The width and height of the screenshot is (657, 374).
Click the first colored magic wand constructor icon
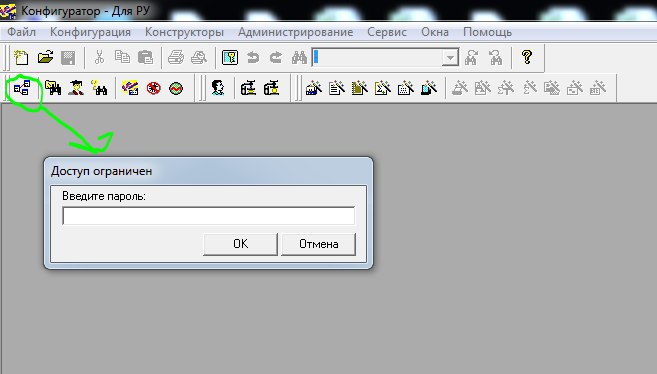[313, 88]
